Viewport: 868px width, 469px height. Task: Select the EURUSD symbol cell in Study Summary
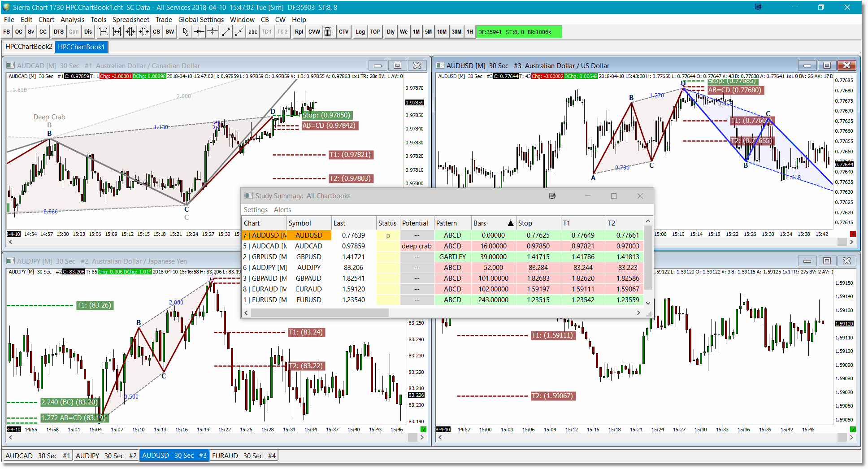tap(309, 300)
